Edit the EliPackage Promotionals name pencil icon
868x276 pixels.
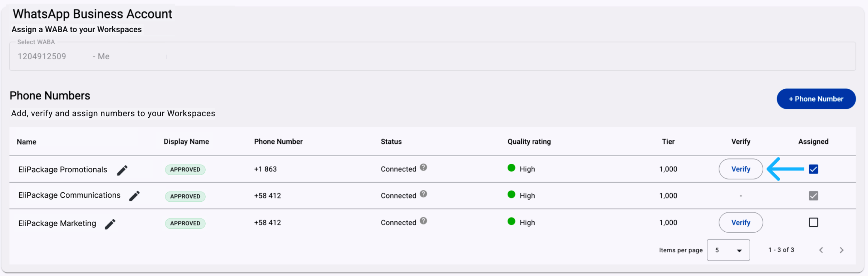tap(122, 170)
